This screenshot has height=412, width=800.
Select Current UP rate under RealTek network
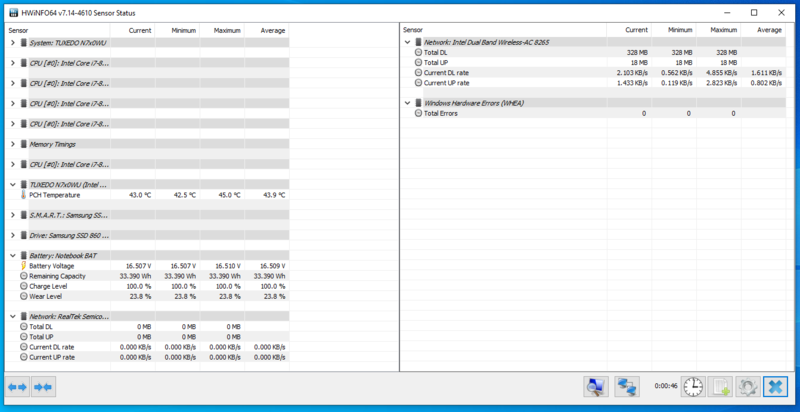click(x=52, y=357)
